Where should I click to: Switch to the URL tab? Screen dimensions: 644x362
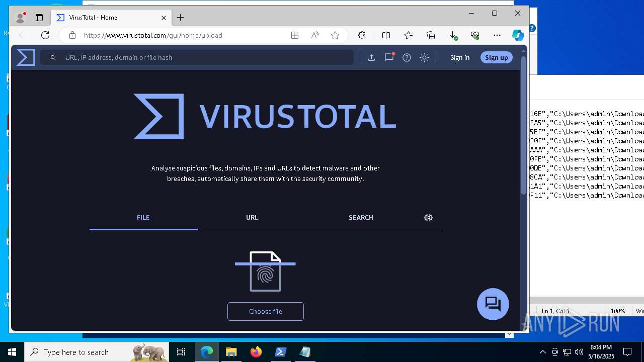[x=252, y=218]
